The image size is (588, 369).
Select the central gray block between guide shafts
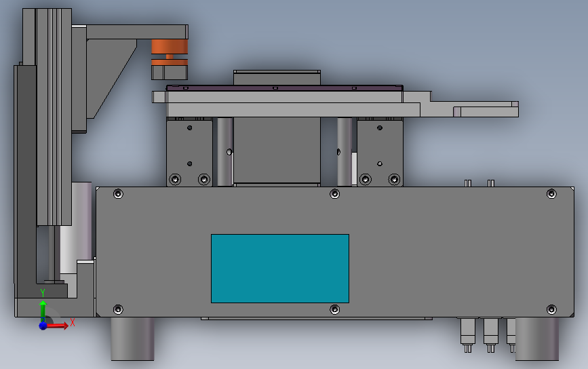click(277, 150)
